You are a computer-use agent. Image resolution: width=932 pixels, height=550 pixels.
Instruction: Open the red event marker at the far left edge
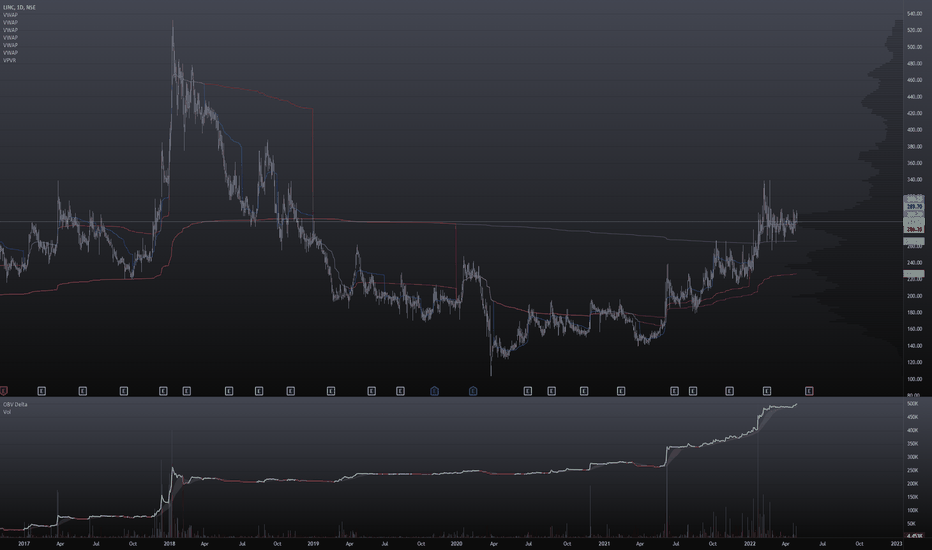[3, 391]
